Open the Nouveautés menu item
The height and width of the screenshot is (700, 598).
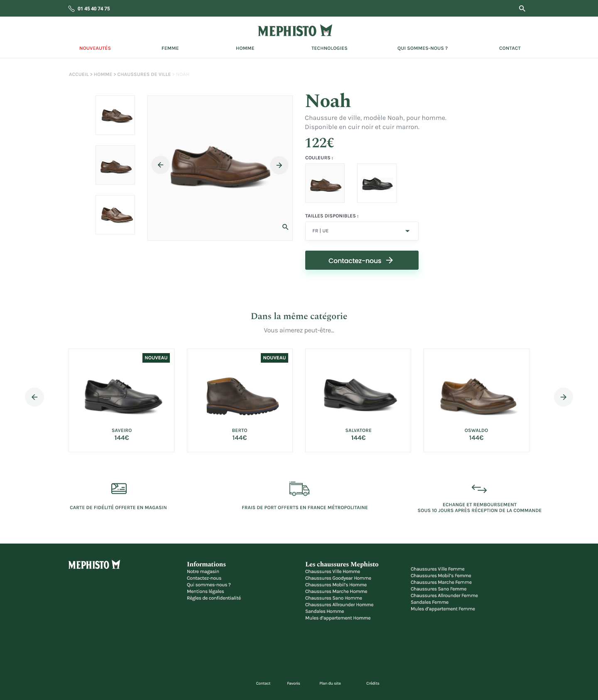click(95, 48)
